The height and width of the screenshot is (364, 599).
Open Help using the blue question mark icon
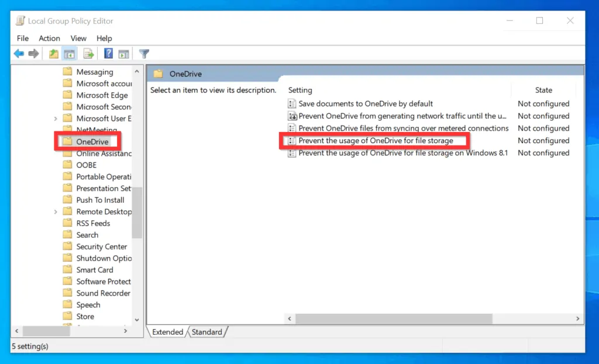[108, 53]
